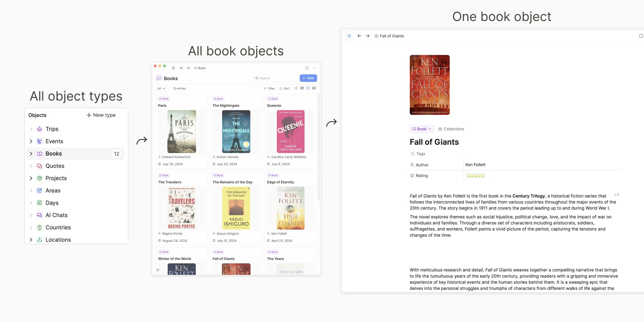Select Quotes in the Objects list
This screenshot has height=322, width=644.
click(x=55, y=166)
